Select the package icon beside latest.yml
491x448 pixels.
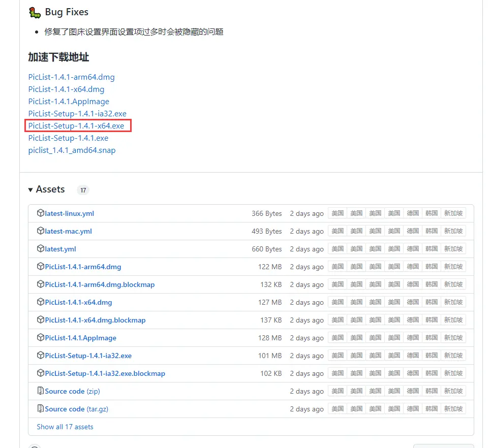(40, 249)
